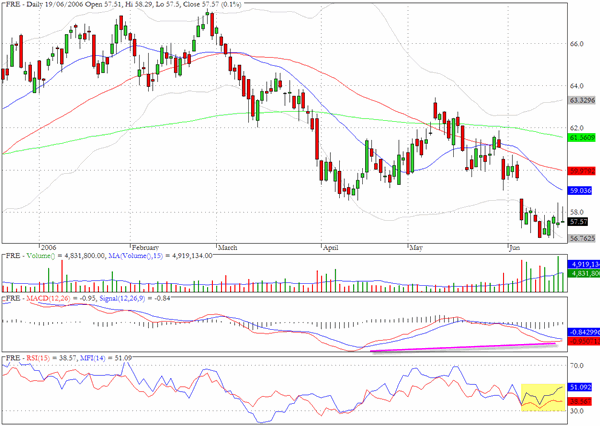Click the yellow highlighted region in RSI panel
Viewport: 600px width, 426px height.
tap(543, 398)
